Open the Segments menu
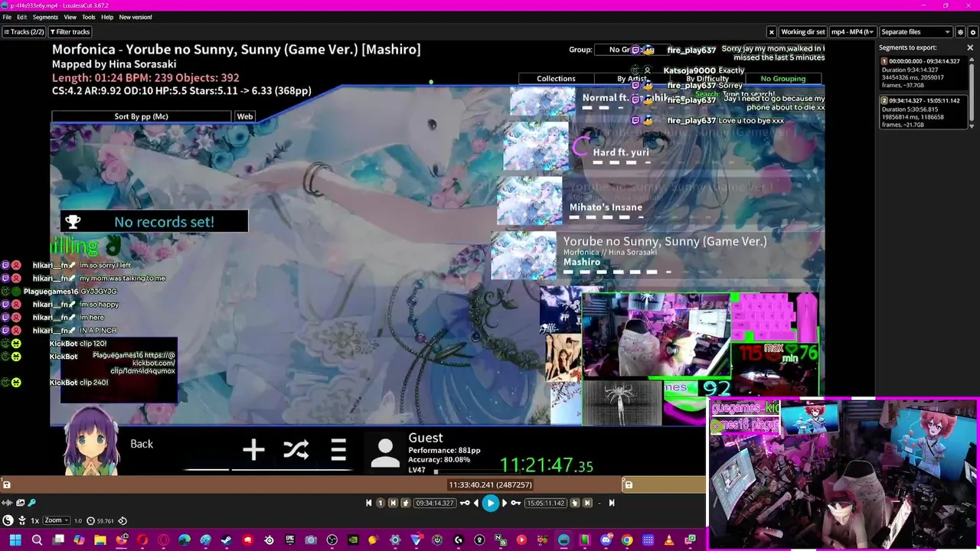Screen dimensions: 980x551 [45, 17]
